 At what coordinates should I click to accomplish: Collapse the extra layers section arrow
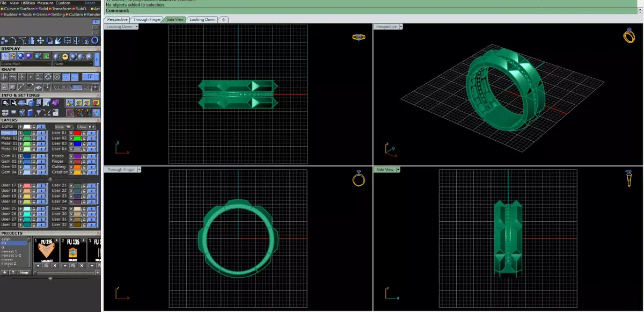50,179
